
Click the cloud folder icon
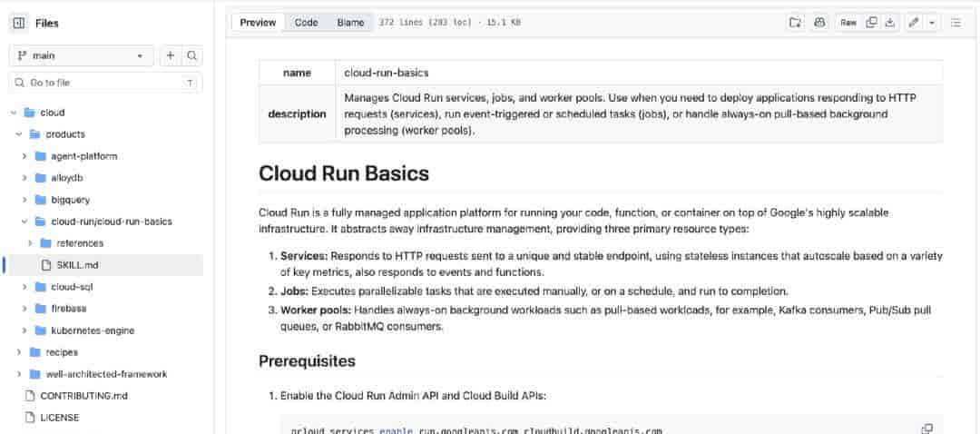click(x=29, y=113)
